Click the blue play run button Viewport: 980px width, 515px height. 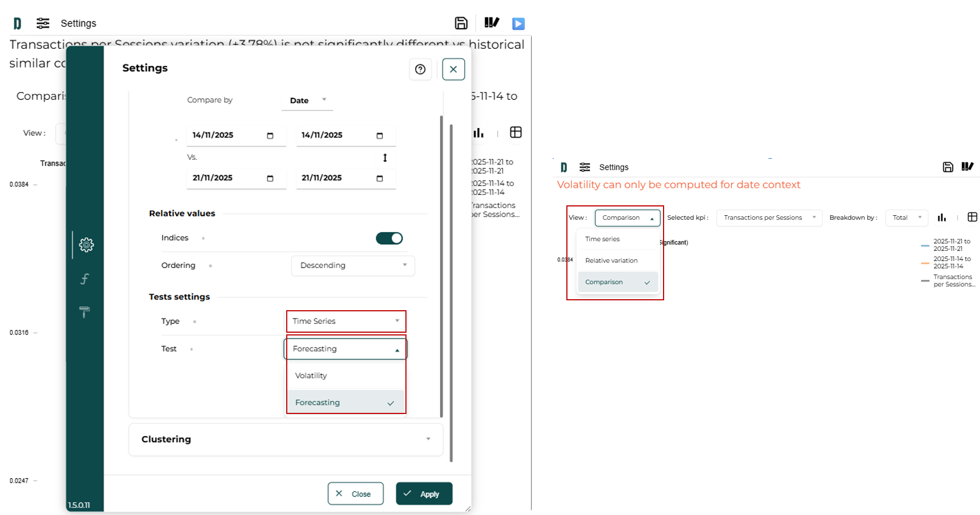click(518, 24)
